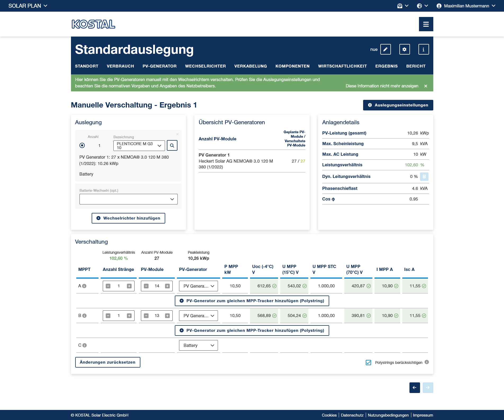The width and height of the screenshot is (504, 420).
Task: Open the Battery dropdown for MPPT C
Action: (x=198, y=345)
